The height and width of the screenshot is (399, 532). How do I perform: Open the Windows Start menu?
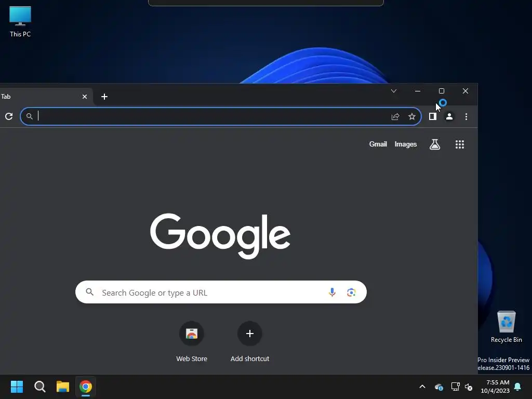point(17,387)
